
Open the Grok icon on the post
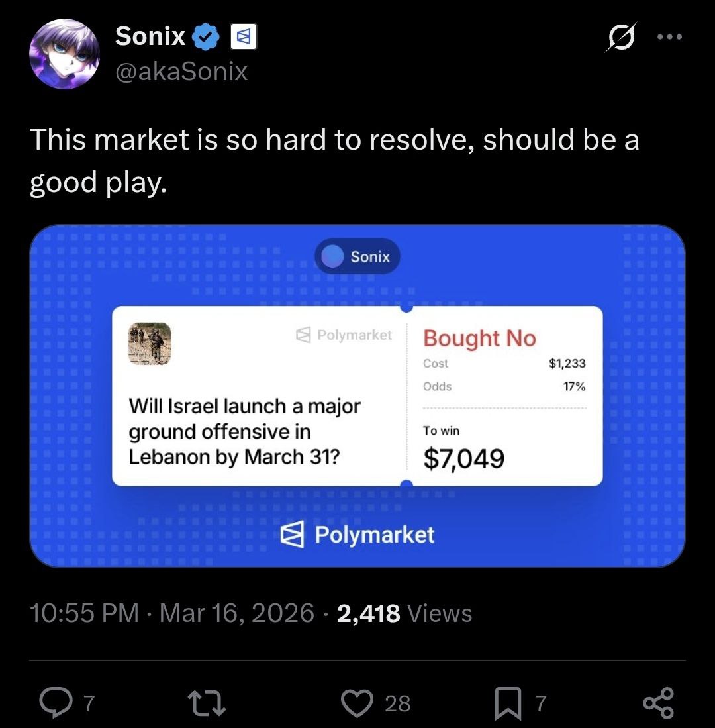(x=621, y=36)
